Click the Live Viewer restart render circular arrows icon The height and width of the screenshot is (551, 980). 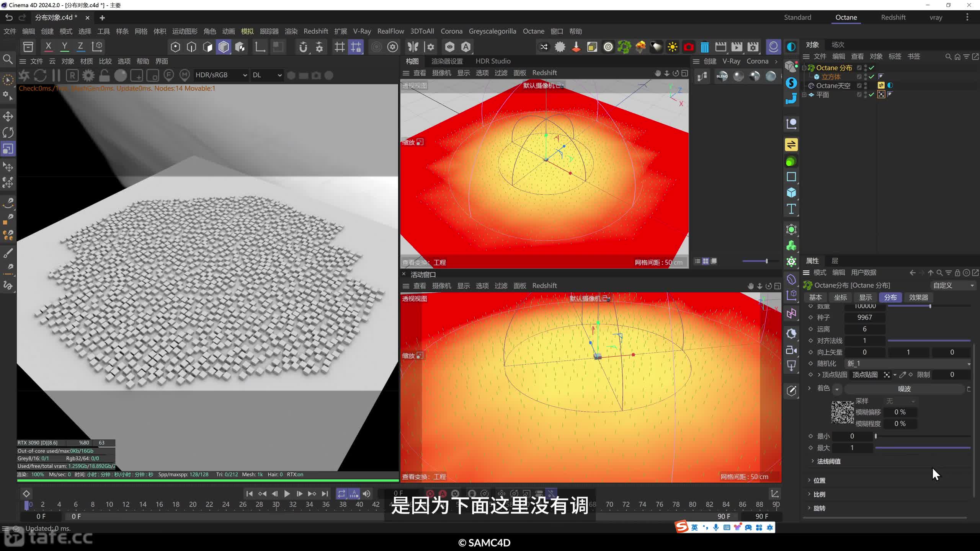40,75
